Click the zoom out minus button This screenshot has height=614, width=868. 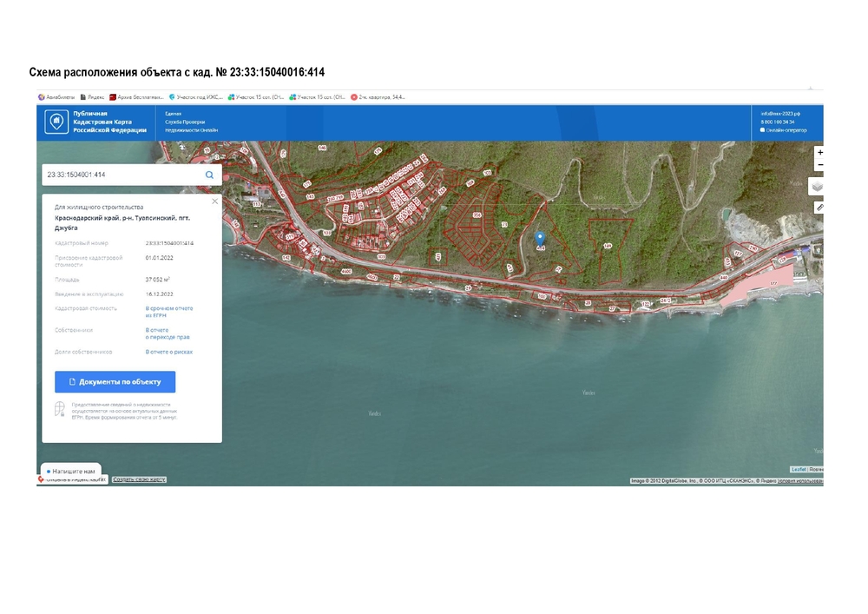click(819, 165)
